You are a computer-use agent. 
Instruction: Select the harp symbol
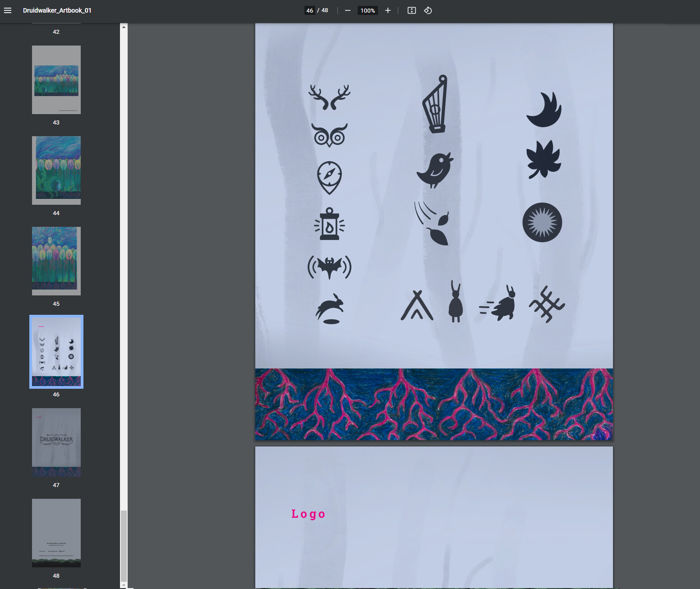434,107
